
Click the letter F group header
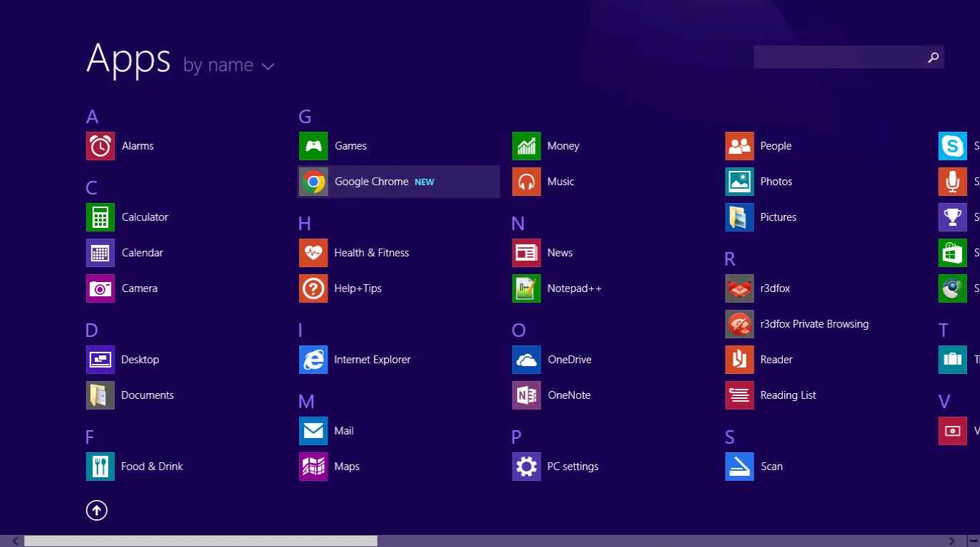pos(90,437)
